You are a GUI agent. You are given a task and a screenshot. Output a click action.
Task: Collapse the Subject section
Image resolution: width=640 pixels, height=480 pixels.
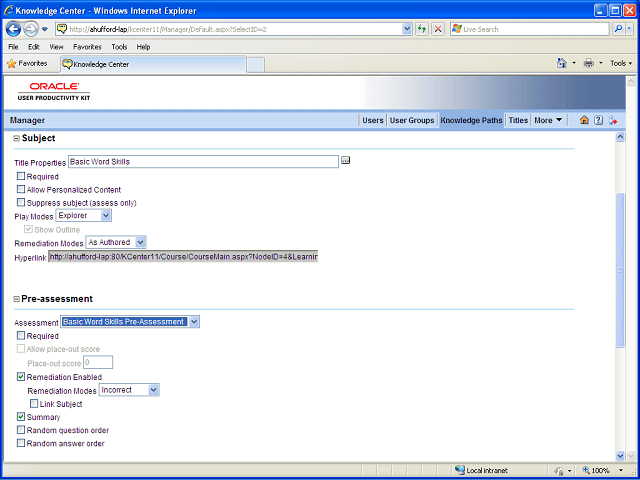[17, 139]
